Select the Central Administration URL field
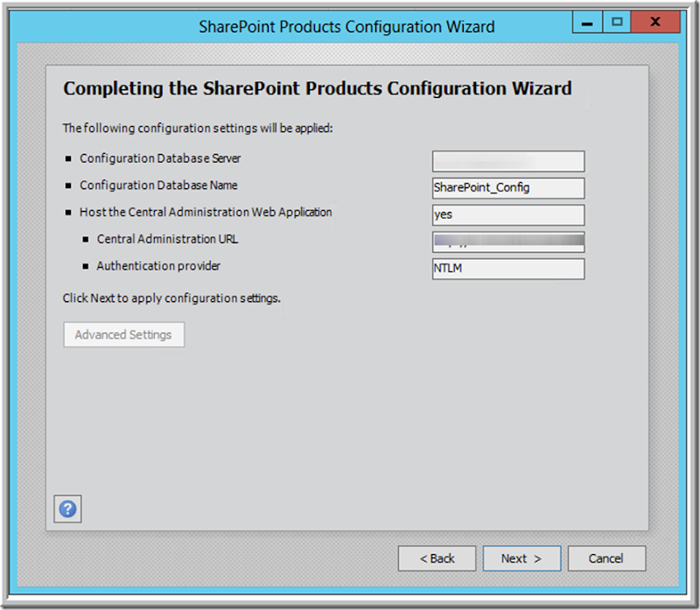Viewport: 700px width, 610px height. click(x=508, y=242)
